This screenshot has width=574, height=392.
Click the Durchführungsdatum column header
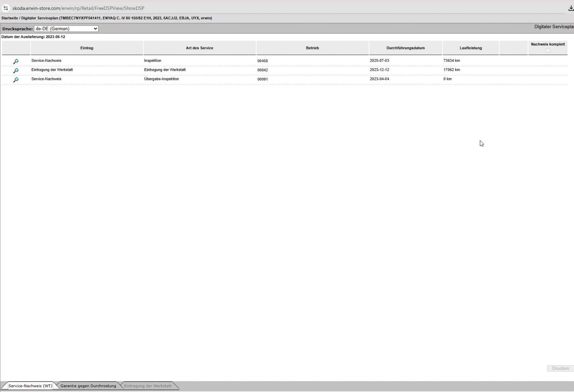(x=405, y=48)
